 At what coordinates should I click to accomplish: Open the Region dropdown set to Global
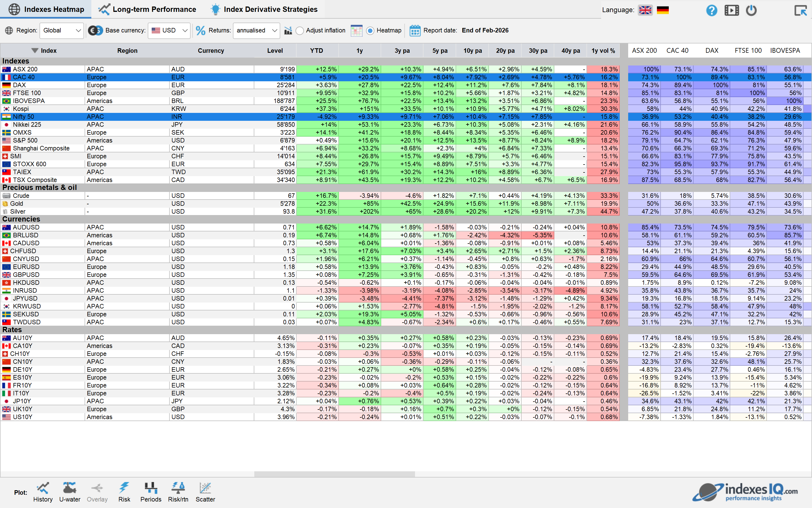tap(62, 30)
